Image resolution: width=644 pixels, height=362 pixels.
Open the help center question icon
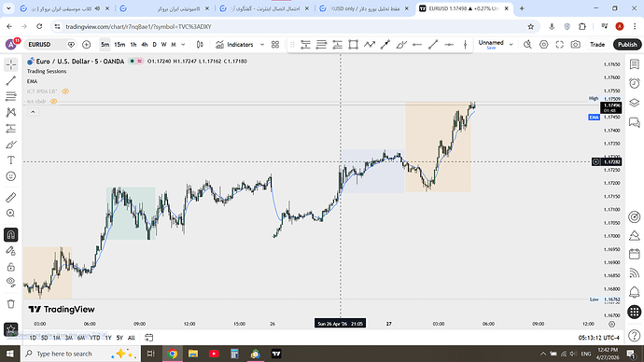pyautogui.click(x=635, y=336)
